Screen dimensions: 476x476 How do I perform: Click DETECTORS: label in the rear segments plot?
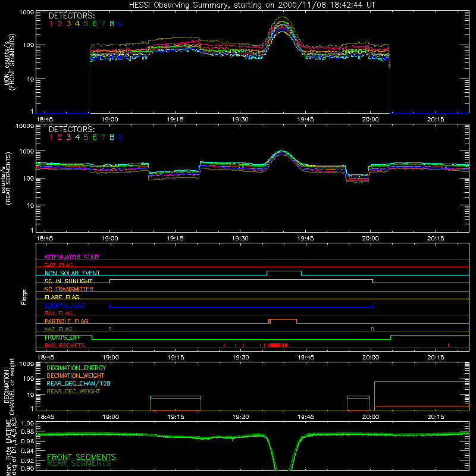click(71, 129)
